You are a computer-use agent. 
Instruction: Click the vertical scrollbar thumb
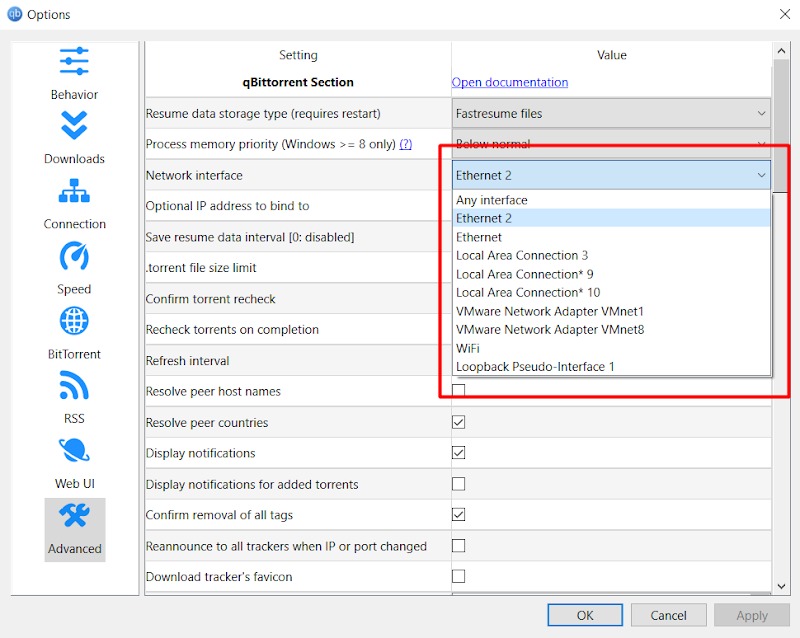pos(781,126)
